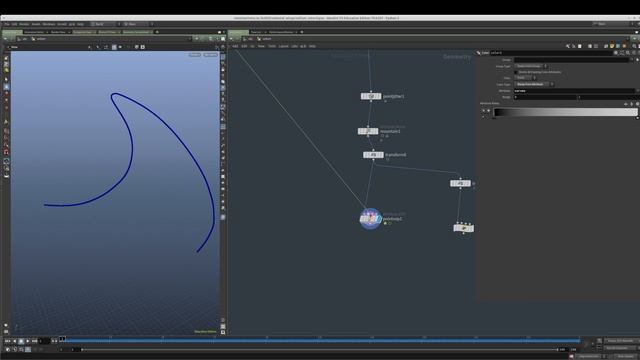Click the highlighted tool in left toolbar
The height and width of the screenshot is (360, 640).
[6, 87]
